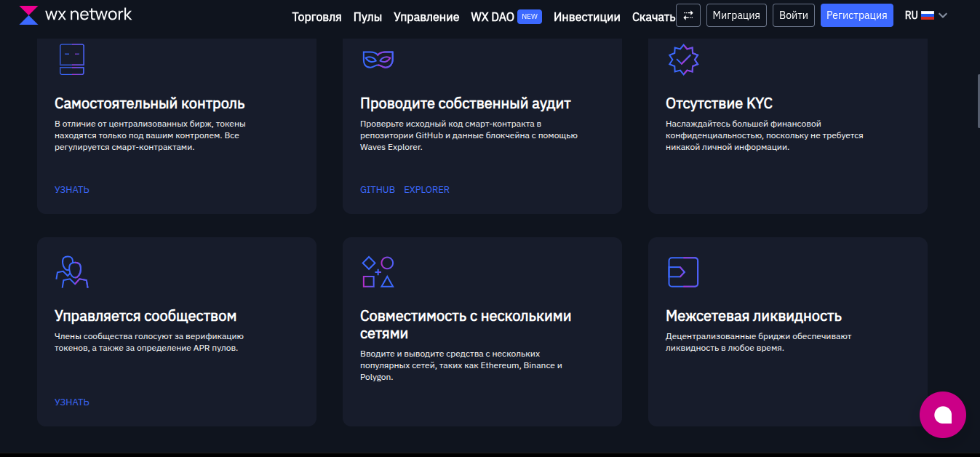Switch to the Инвестиции section
The width and height of the screenshot is (980, 457).
(586, 17)
